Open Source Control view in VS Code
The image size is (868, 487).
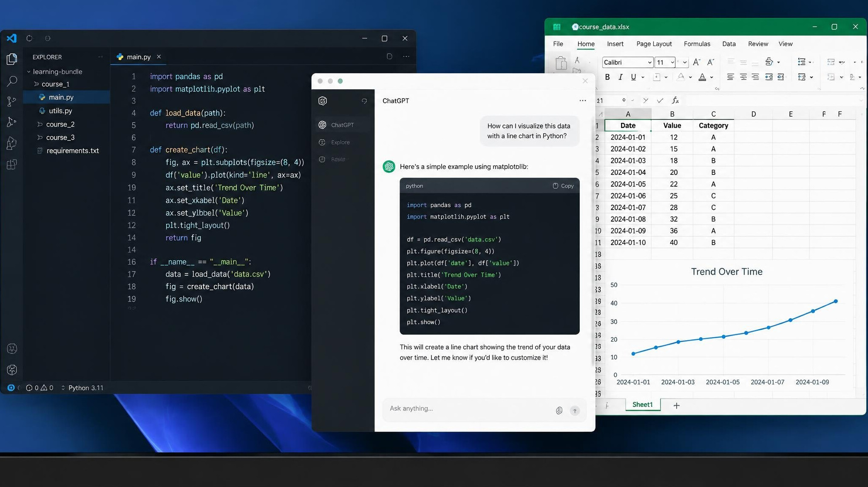(12, 101)
